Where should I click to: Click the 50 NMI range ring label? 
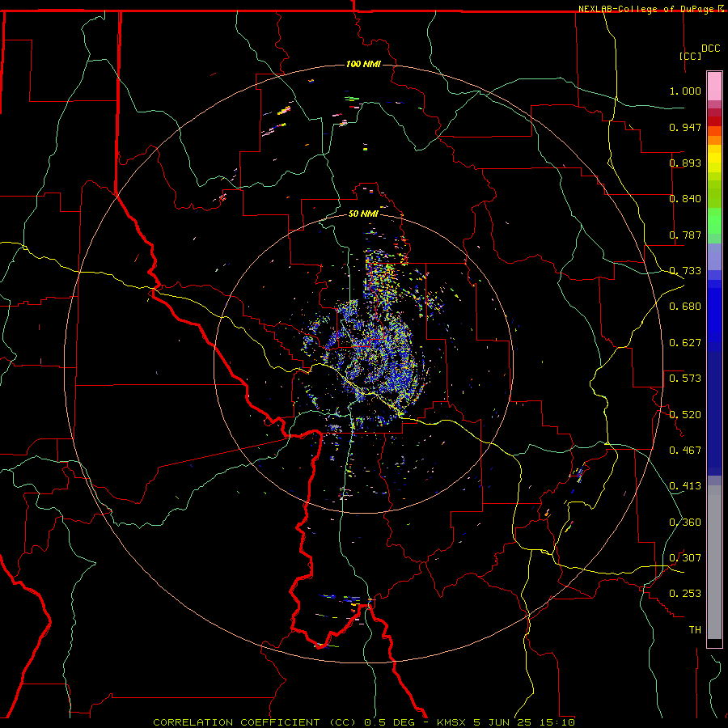click(x=363, y=214)
